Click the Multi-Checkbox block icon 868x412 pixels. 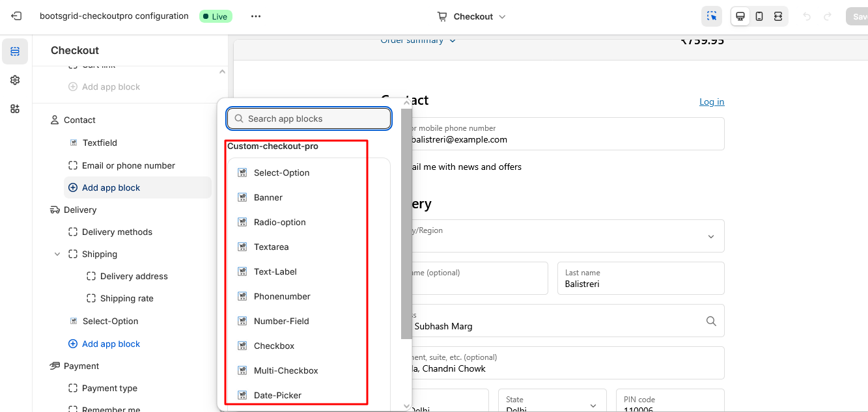(242, 370)
